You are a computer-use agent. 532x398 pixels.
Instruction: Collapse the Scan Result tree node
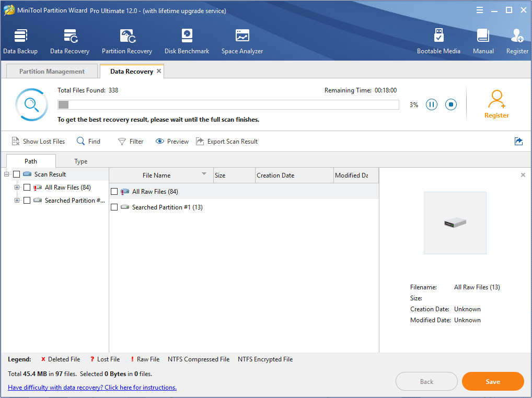(x=6, y=174)
